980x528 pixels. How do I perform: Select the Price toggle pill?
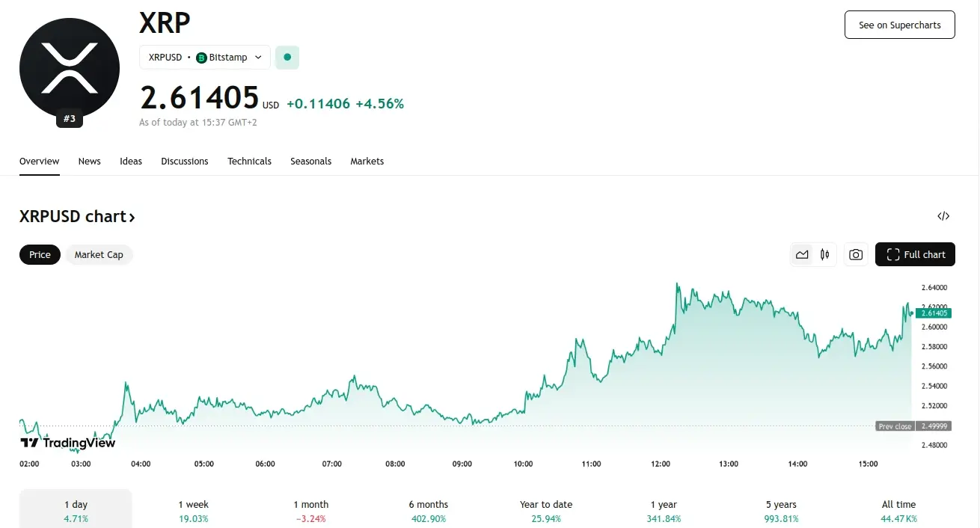click(40, 254)
